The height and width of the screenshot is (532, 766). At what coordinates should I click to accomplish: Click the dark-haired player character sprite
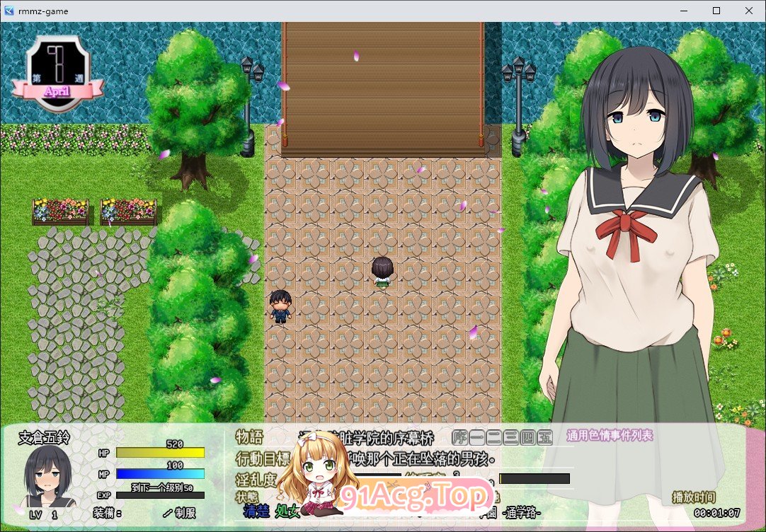(x=382, y=272)
